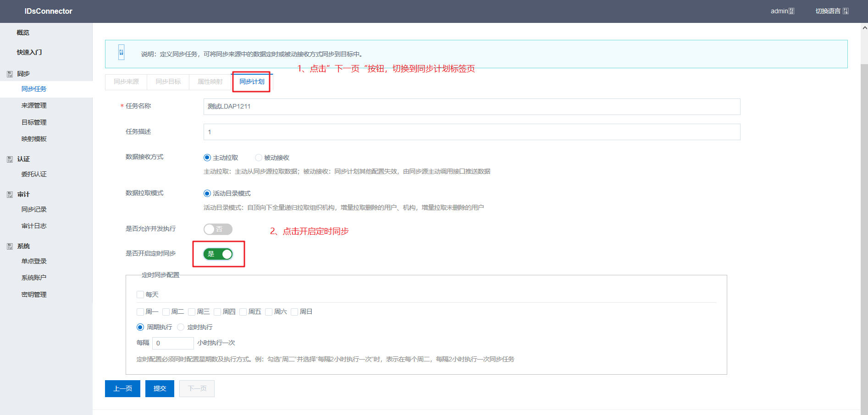Check the 周六 checkbox
The image size is (868, 415).
point(269,312)
